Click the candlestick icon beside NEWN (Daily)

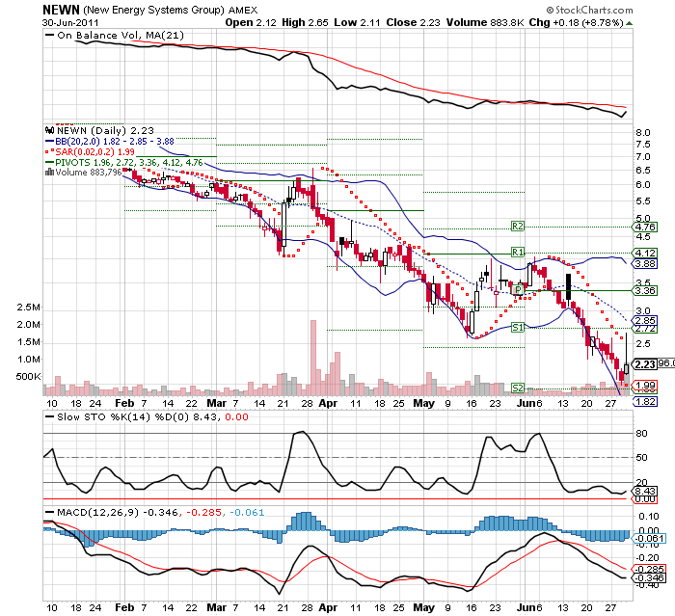49,130
